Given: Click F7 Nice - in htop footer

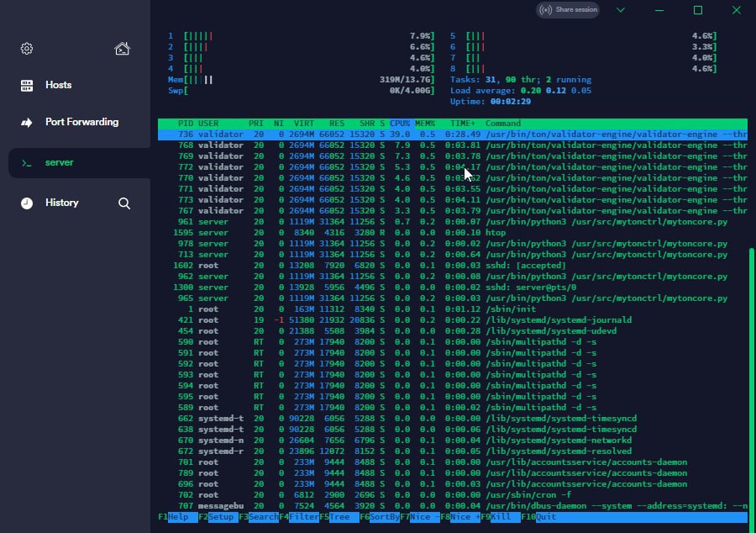Looking at the screenshot, I should [x=420, y=517].
